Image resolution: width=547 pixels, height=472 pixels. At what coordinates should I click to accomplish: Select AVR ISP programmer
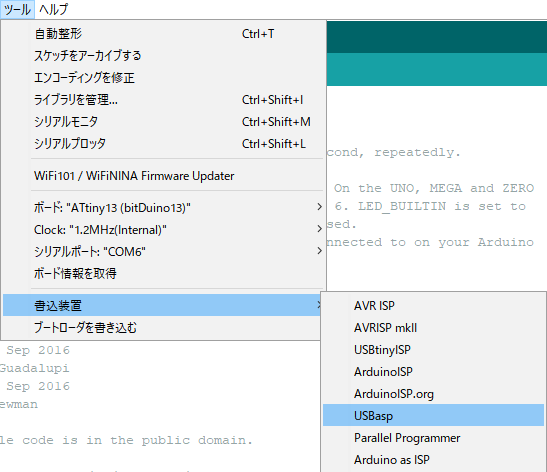(x=433, y=306)
